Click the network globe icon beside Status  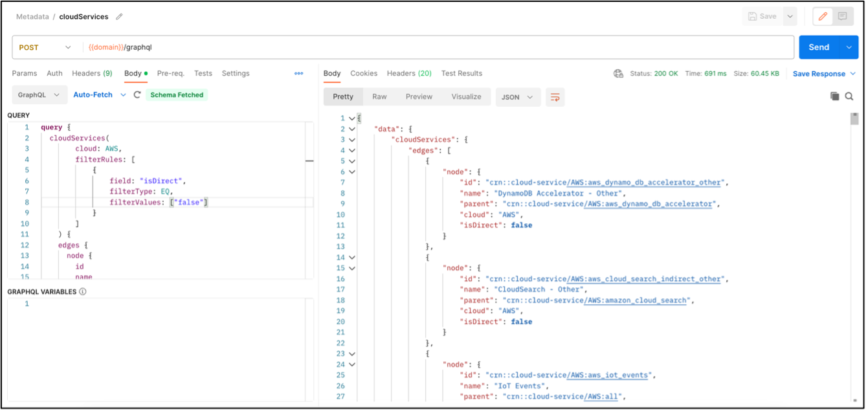point(618,74)
